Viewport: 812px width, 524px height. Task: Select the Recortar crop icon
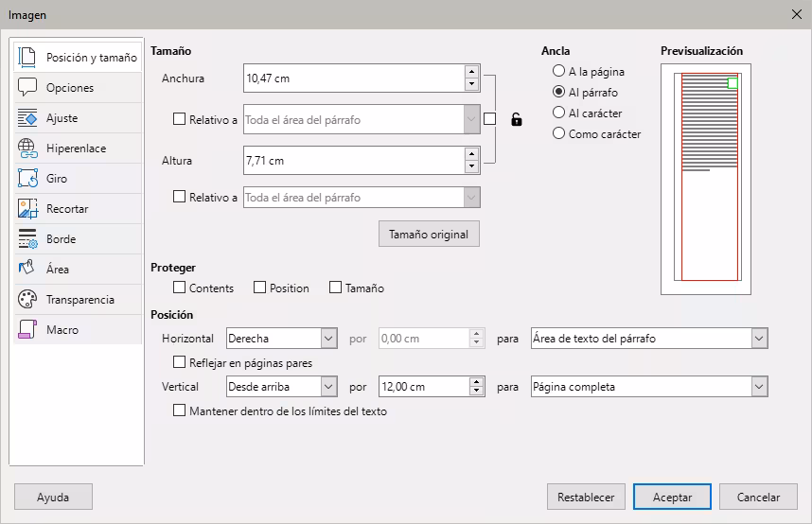[x=27, y=209]
